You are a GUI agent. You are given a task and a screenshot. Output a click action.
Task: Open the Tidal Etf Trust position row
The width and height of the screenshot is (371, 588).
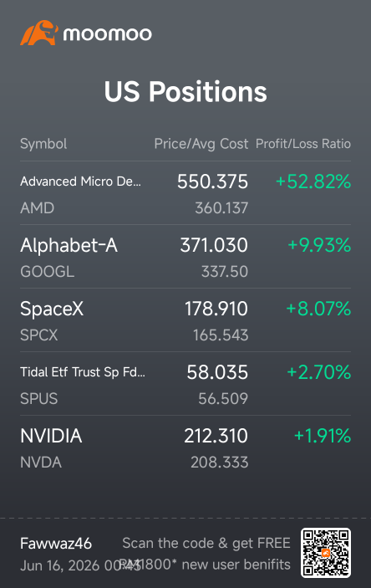185,384
